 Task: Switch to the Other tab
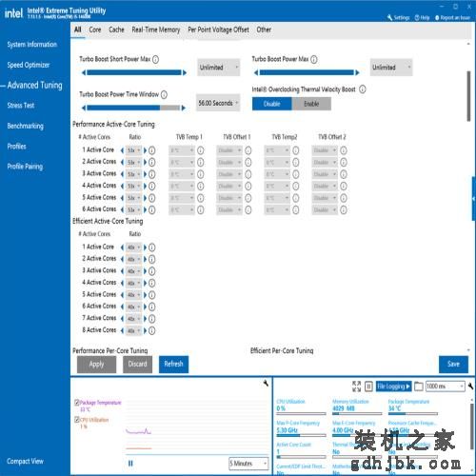[x=264, y=30]
